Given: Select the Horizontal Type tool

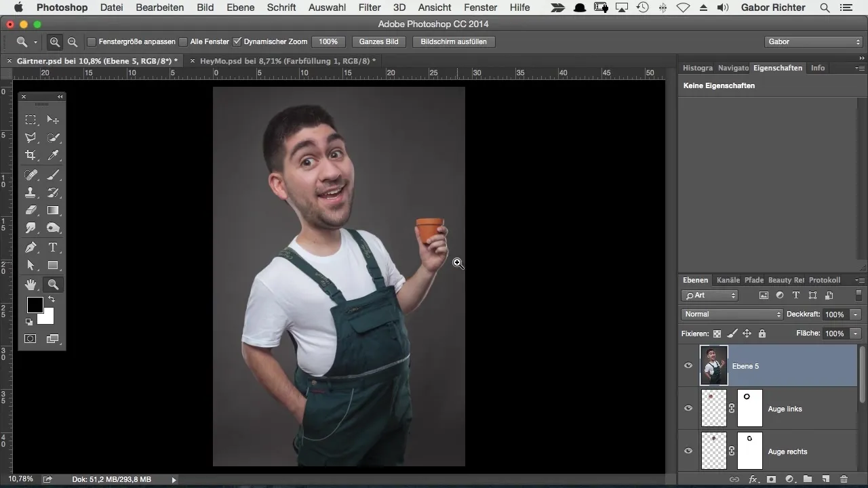Looking at the screenshot, I should coord(53,247).
